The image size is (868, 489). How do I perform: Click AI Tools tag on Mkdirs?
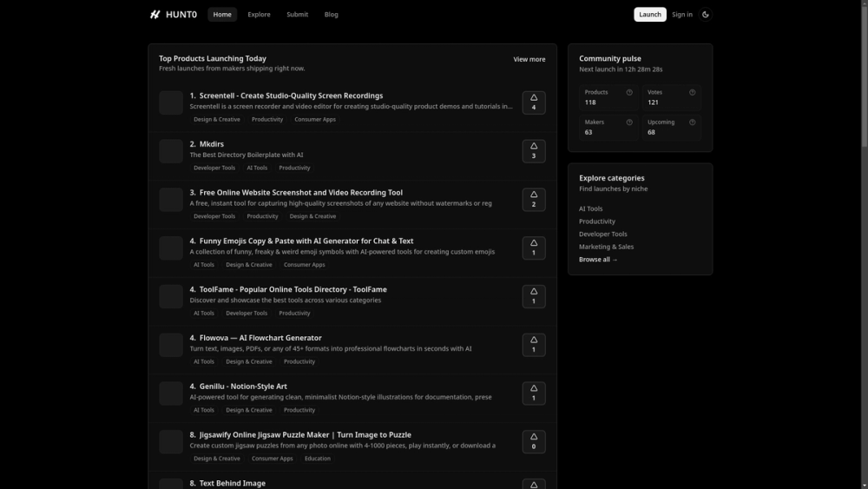[257, 168]
